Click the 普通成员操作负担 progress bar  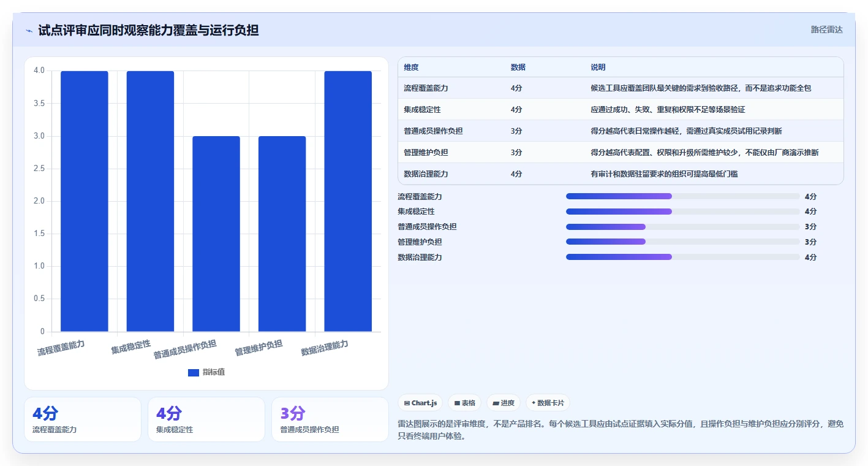[x=683, y=227]
